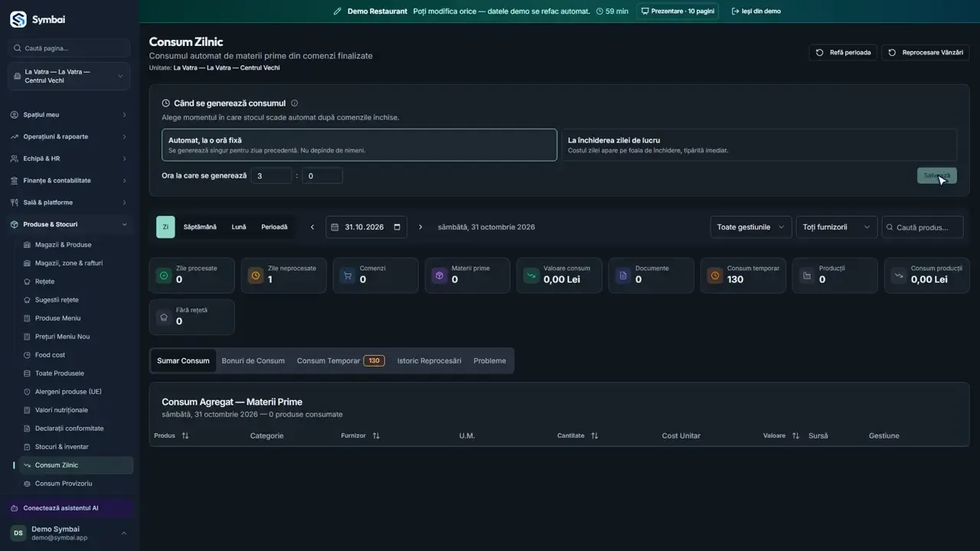Sort table by Valoare column arrows
Viewport: 980px width, 551px height.
[795, 435]
